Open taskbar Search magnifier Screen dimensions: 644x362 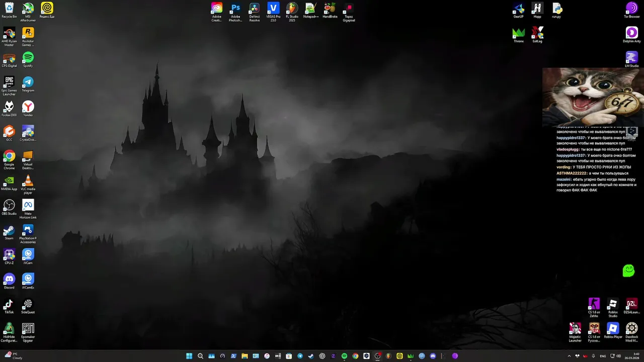[200, 356]
